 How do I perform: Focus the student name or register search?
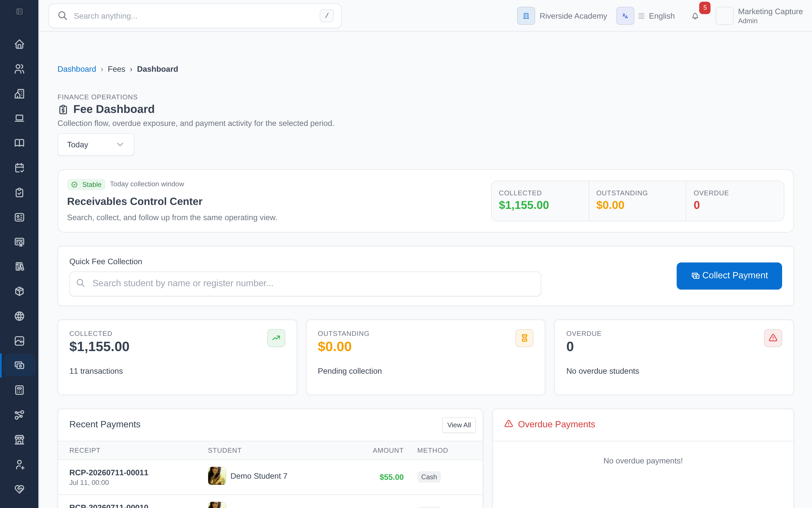305,284
